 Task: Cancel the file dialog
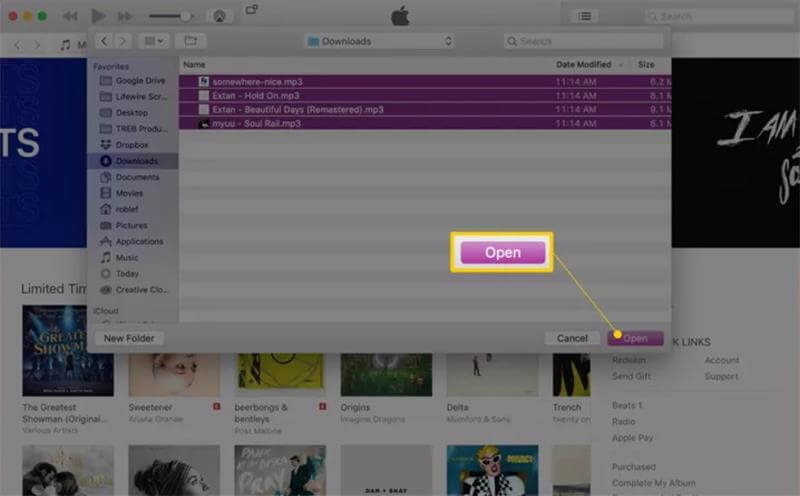(x=572, y=338)
